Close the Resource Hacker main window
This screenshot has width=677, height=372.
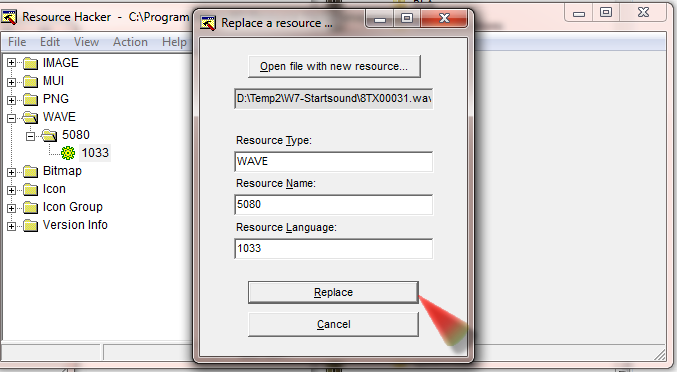pyautogui.click(x=643, y=12)
